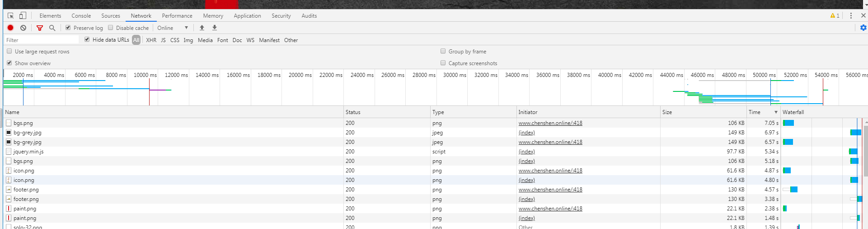
Task: Activate the inspect element picker
Action: [x=10, y=15]
